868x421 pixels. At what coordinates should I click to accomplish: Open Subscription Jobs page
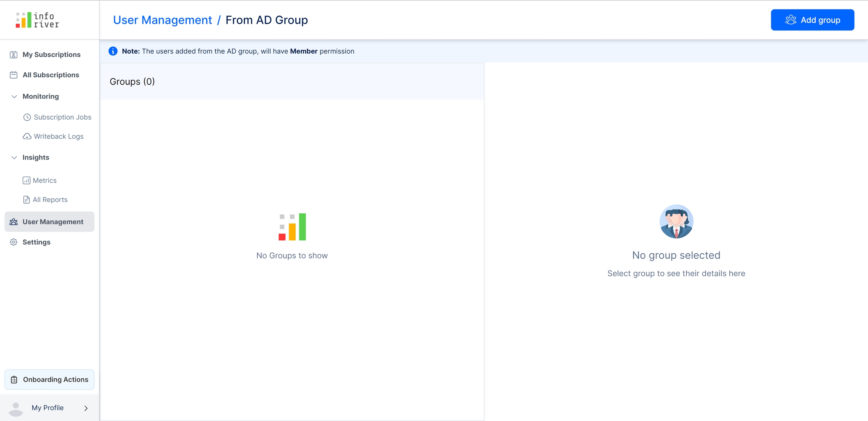62,117
